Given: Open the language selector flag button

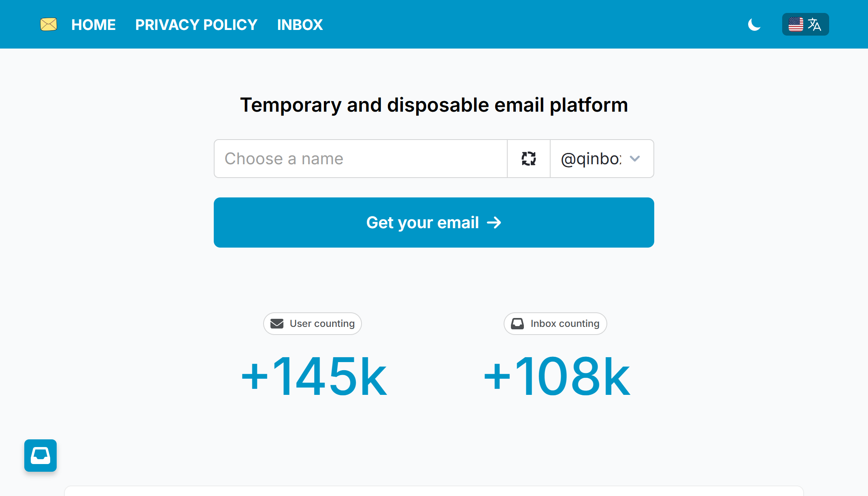Looking at the screenshot, I should [x=805, y=24].
